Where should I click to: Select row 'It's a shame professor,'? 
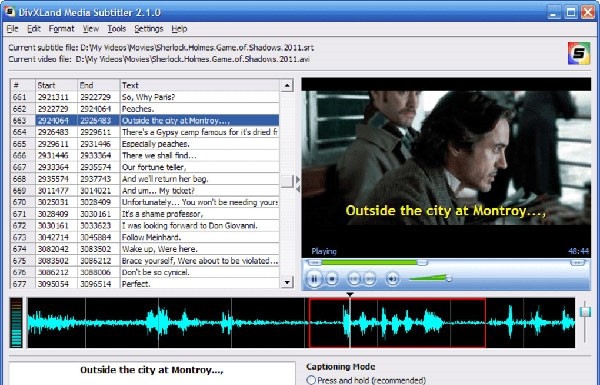click(x=145, y=214)
